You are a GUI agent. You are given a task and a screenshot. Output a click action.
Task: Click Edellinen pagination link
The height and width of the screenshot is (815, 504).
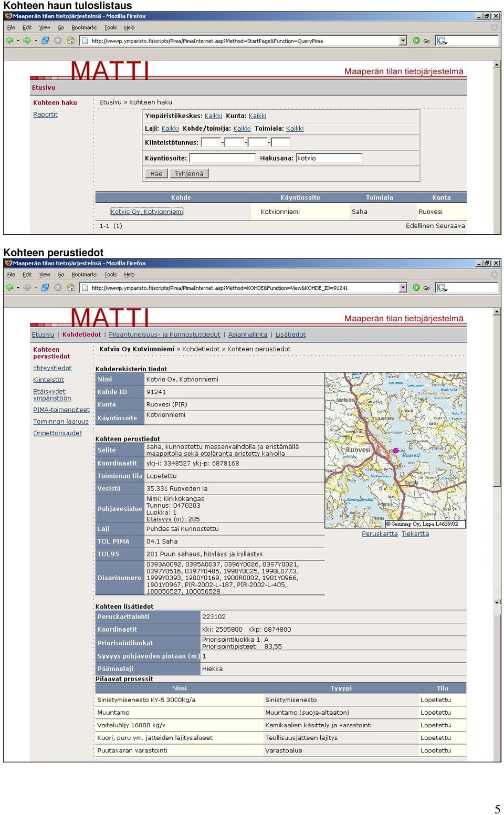coord(419,226)
